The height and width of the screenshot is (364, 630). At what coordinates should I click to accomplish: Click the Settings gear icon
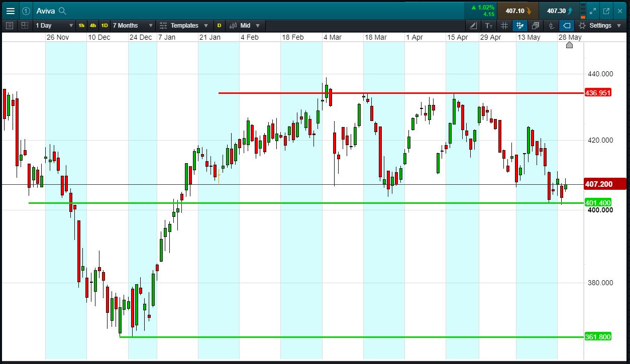[x=582, y=25]
